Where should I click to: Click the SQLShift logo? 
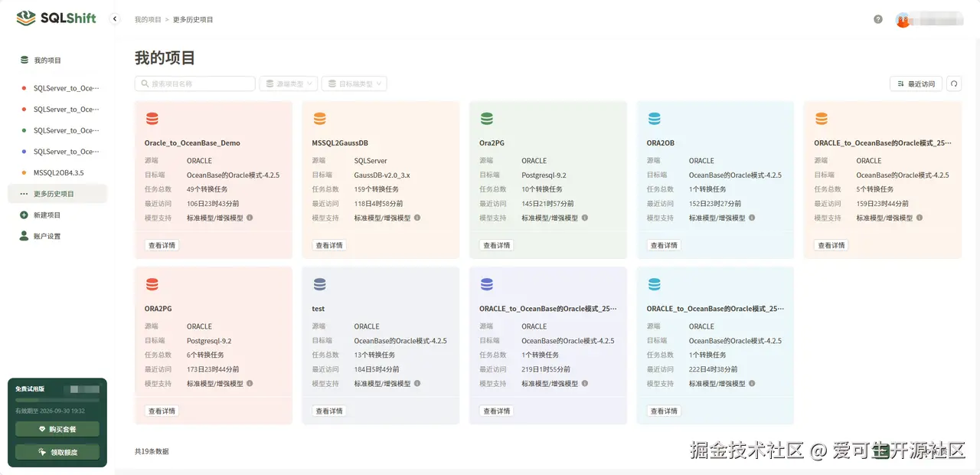point(57,18)
